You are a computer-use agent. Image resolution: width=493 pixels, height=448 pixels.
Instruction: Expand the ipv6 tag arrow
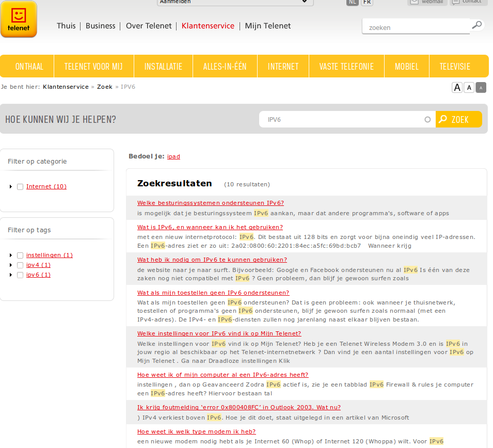point(11,275)
